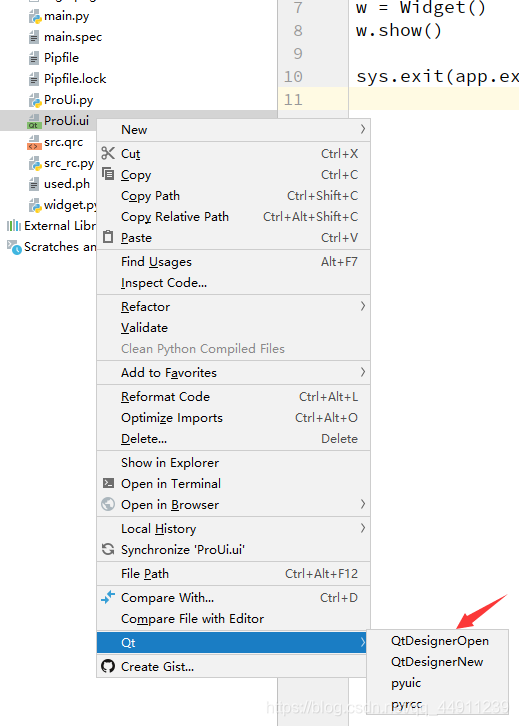The height and width of the screenshot is (726, 519).
Task: Click the Open in Browser globe icon
Action: 108,504
